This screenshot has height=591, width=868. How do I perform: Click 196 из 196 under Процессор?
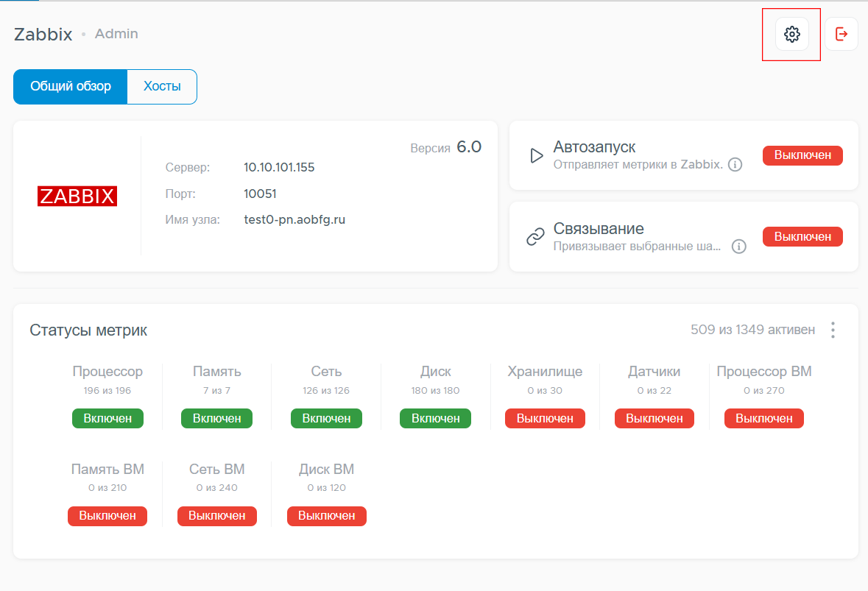tap(107, 391)
